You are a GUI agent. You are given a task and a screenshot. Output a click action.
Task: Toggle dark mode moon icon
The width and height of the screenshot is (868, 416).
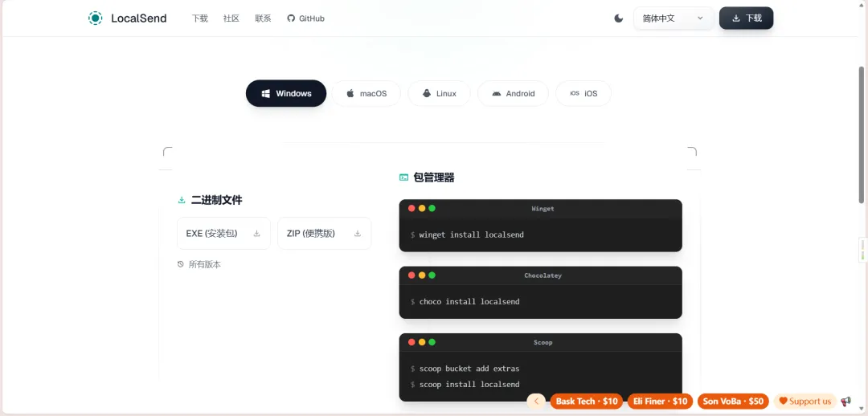(x=619, y=18)
